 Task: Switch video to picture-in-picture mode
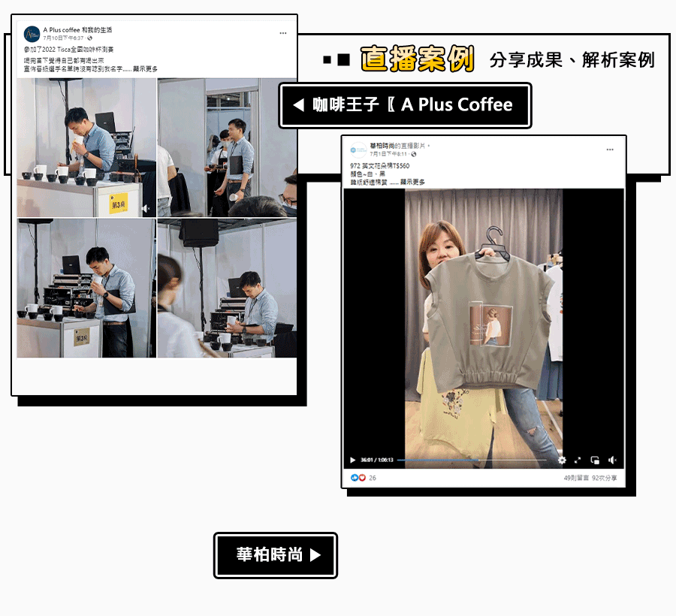coord(595,460)
